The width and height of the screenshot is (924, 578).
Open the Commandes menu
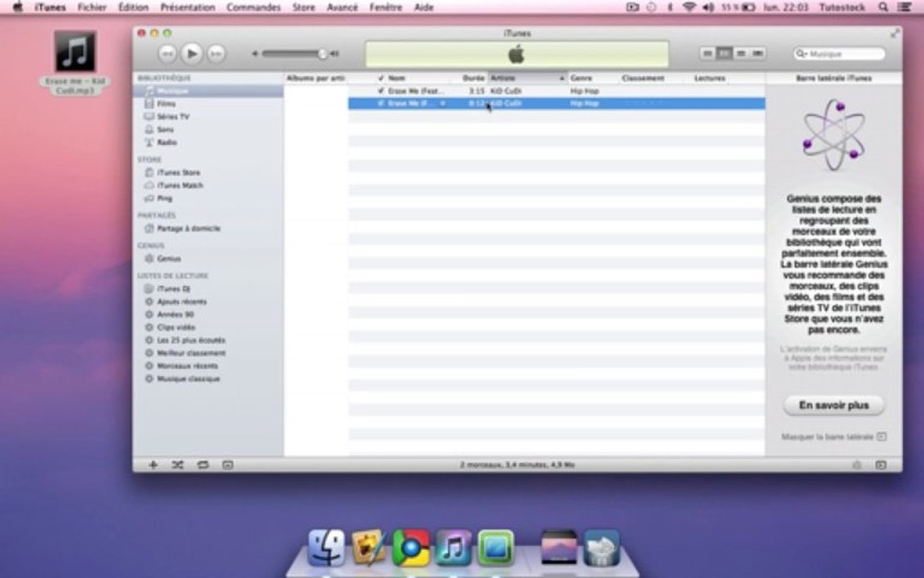coord(253,7)
